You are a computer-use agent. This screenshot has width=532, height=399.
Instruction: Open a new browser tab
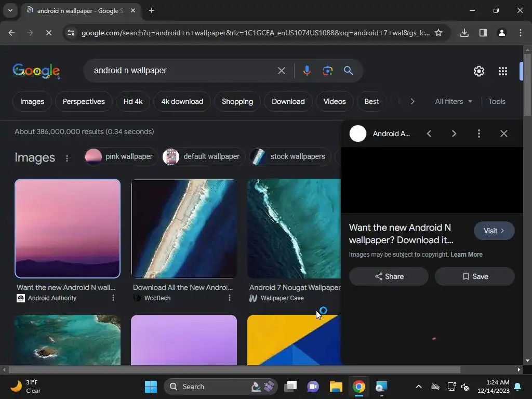tap(152, 10)
